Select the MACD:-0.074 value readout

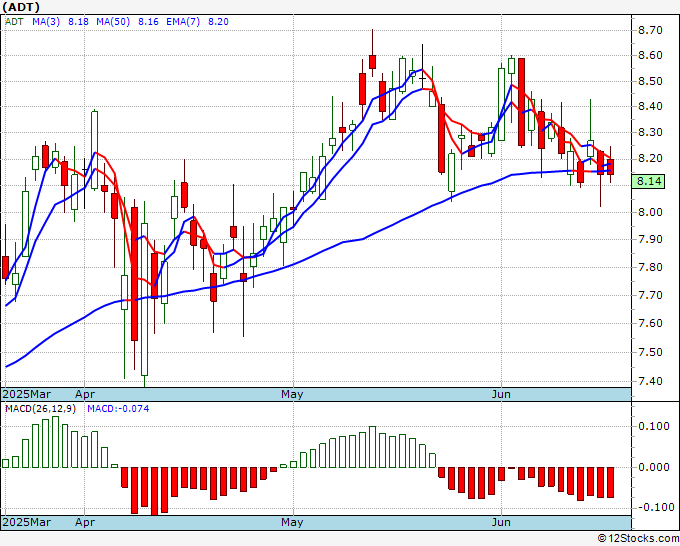tap(118, 409)
